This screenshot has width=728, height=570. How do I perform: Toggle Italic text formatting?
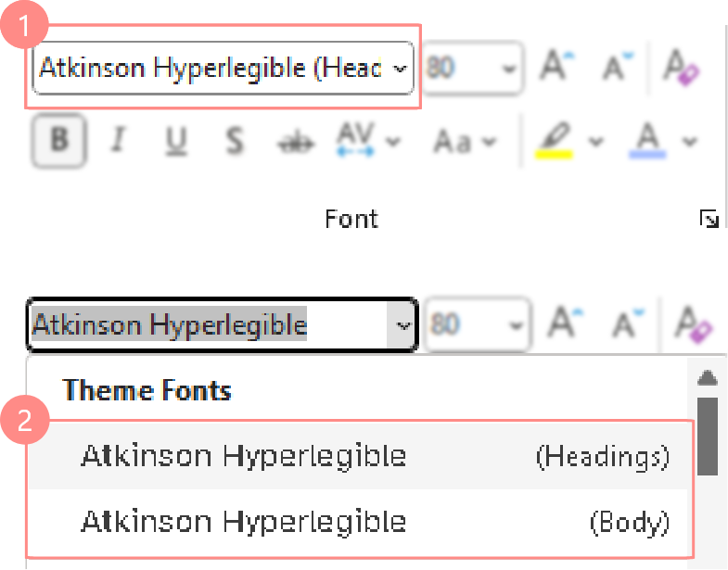click(x=119, y=140)
